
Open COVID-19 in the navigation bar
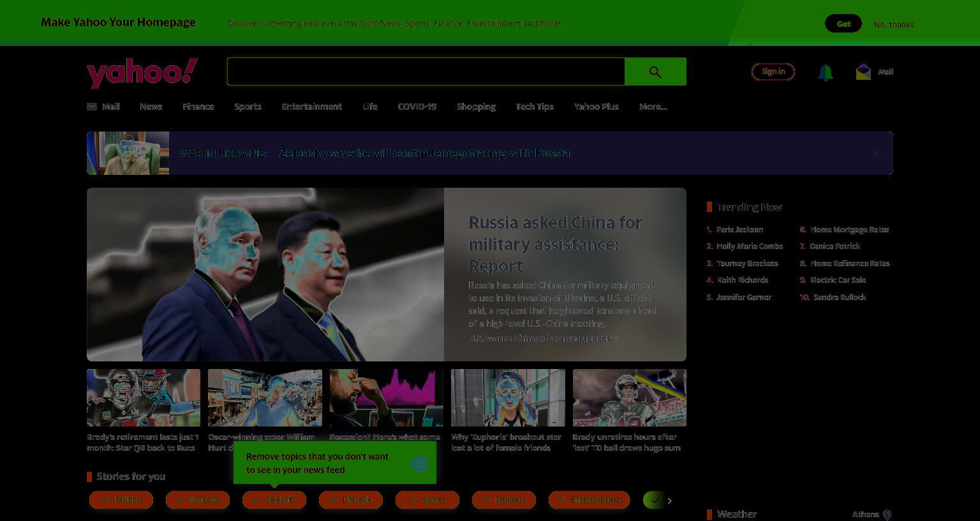tap(417, 107)
